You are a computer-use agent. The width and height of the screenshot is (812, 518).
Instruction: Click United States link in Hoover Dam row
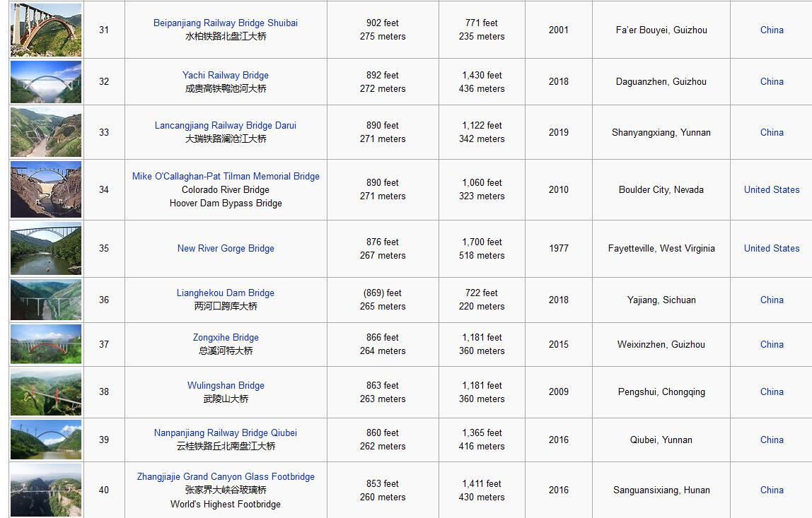pyautogui.click(x=771, y=189)
